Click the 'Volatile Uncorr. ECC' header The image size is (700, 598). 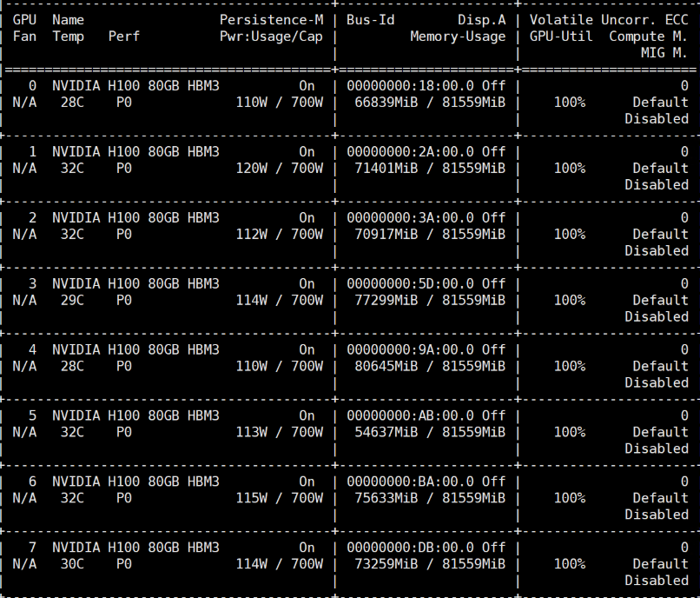tap(609, 20)
